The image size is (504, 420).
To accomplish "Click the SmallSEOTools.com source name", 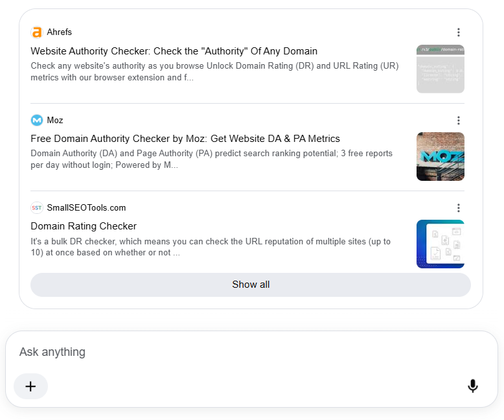I will pos(86,208).
